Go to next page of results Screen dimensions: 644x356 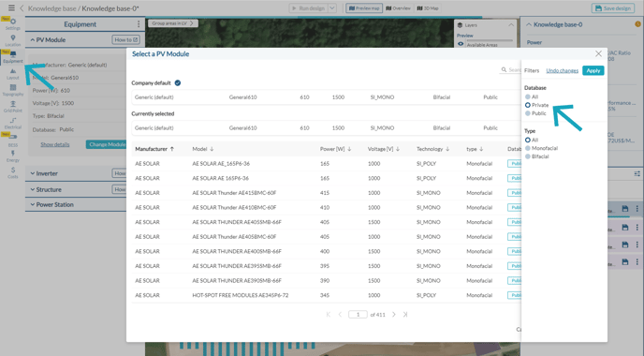[393, 315]
